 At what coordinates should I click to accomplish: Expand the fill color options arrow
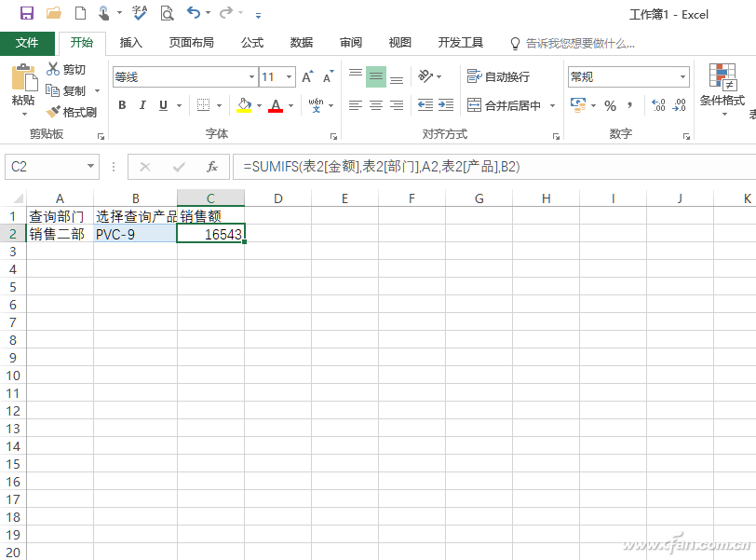260,105
